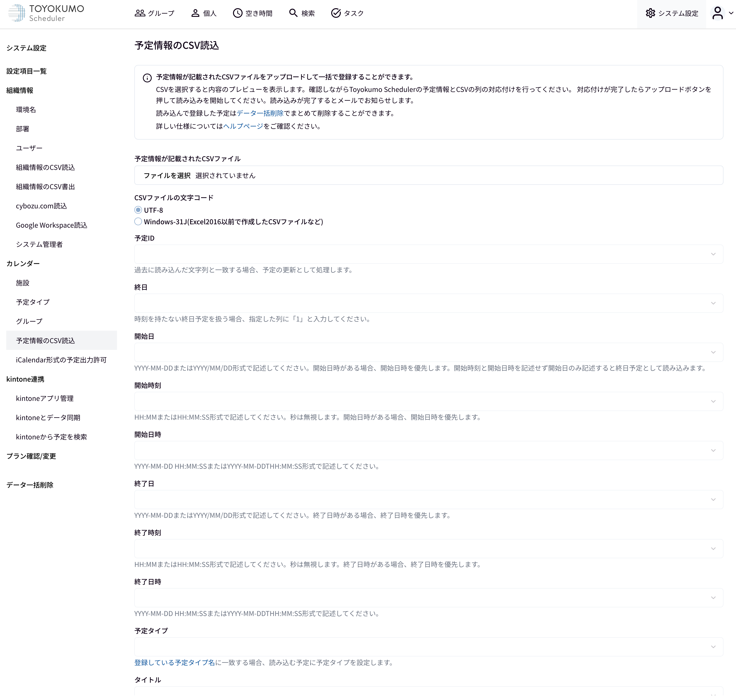Open 部署 in sidebar
This screenshot has width=736, height=700.
click(x=22, y=129)
